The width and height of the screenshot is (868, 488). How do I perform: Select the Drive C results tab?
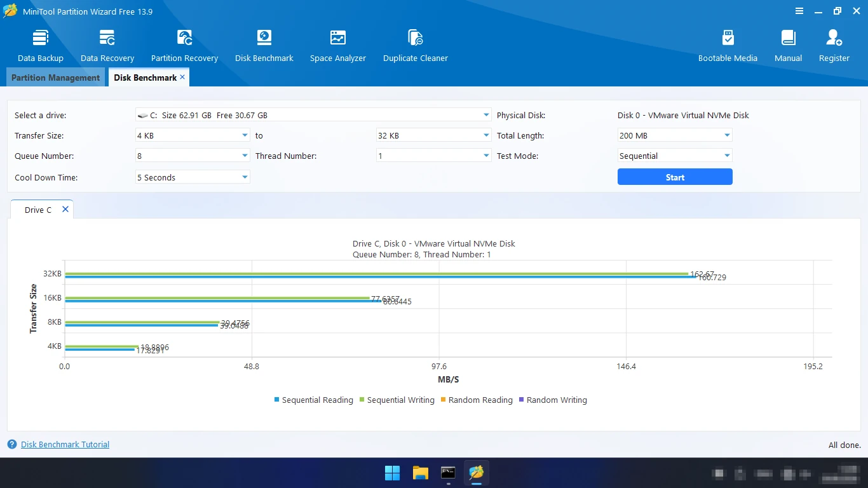pyautogui.click(x=38, y=210)
